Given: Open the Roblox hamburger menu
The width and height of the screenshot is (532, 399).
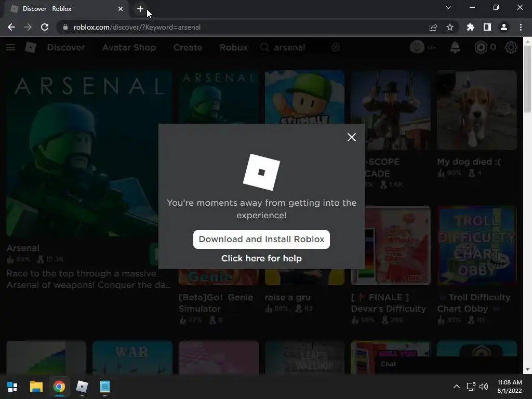Looking at the screenshot, I should pyautogui.click(x=10, y=47).
